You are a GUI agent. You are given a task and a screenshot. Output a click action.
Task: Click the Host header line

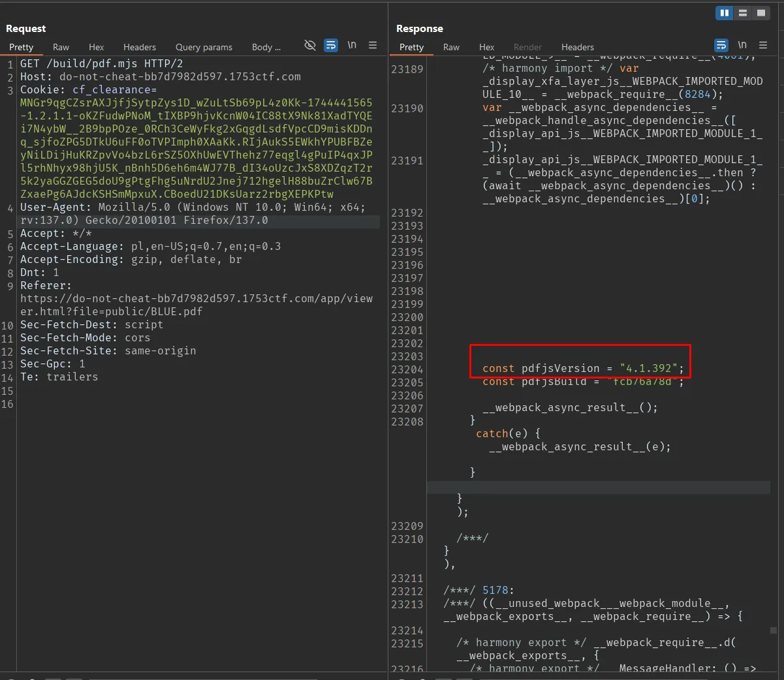(x=161, y=77)
